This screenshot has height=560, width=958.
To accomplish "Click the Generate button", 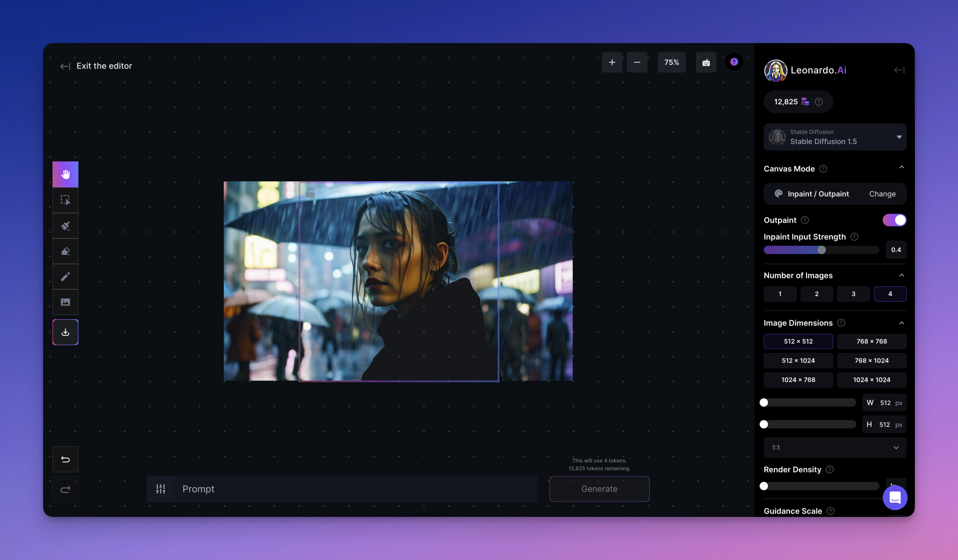I will coord(599,489).
